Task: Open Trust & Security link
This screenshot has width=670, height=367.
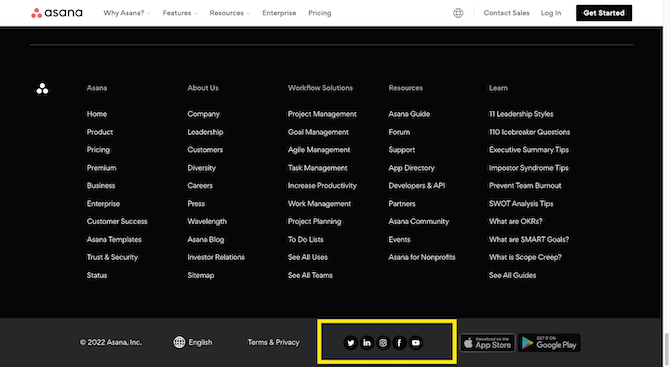Action: coord(112,257)
